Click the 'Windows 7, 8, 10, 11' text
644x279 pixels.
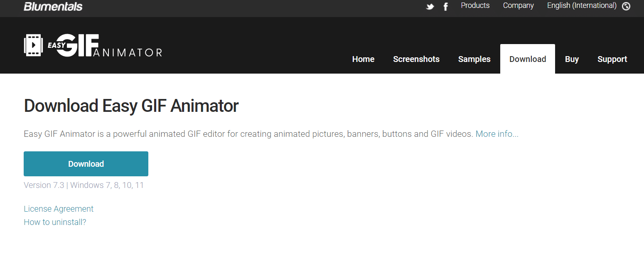pos(107,185)
